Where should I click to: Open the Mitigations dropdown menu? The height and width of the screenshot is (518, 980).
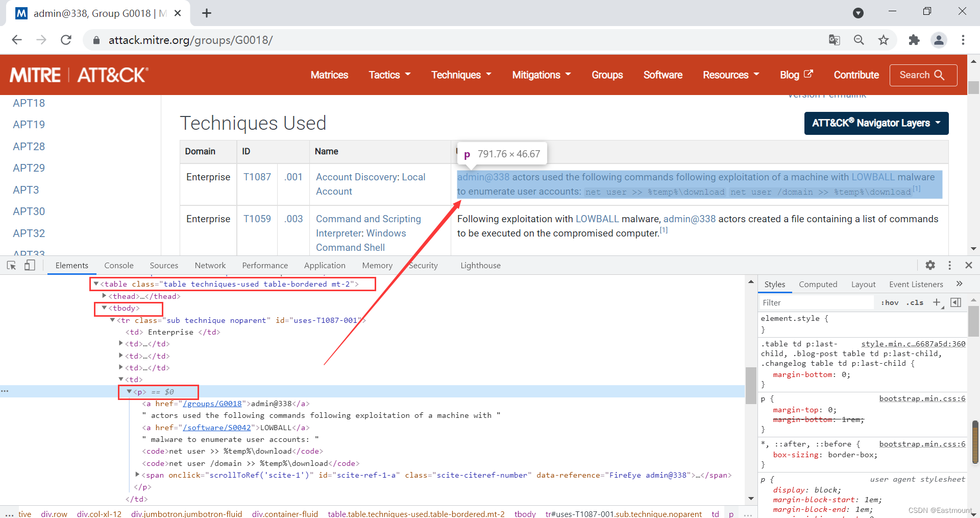click(542, 75)
